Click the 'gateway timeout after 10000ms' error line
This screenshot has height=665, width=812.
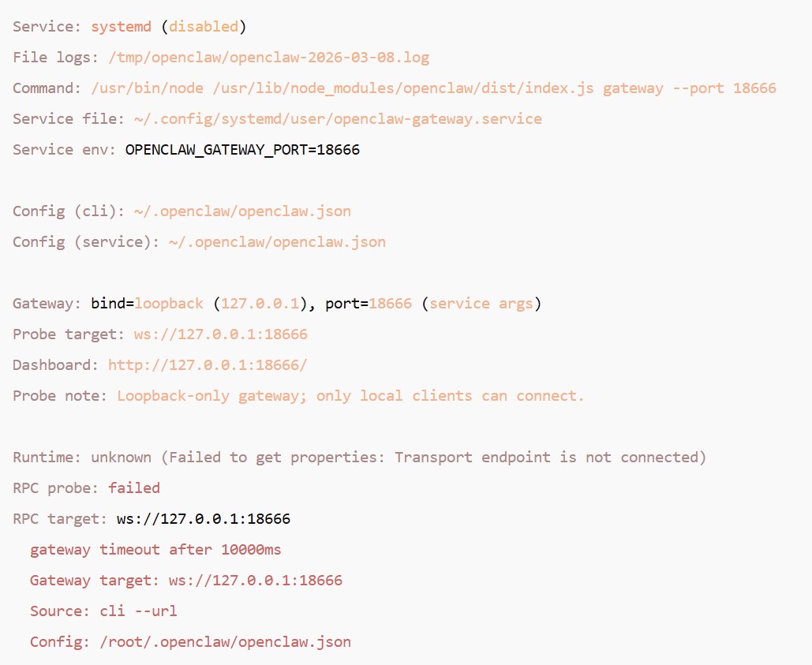155,550
